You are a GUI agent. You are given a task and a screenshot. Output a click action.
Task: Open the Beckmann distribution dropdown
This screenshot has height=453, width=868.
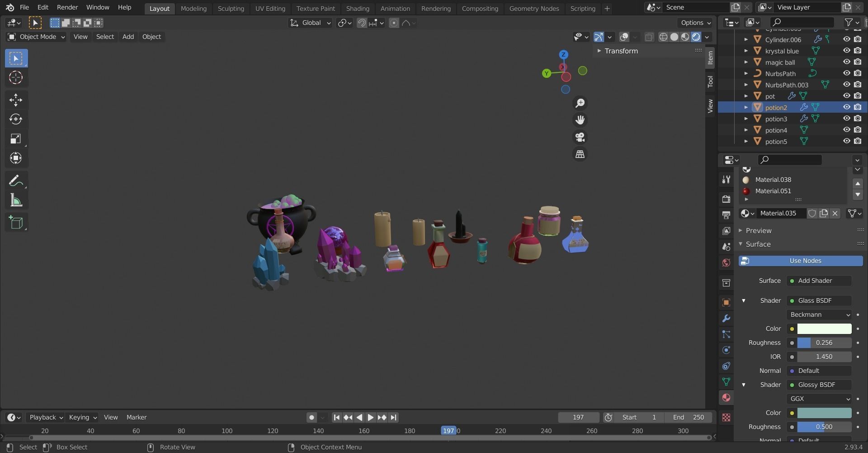(819, 315)
